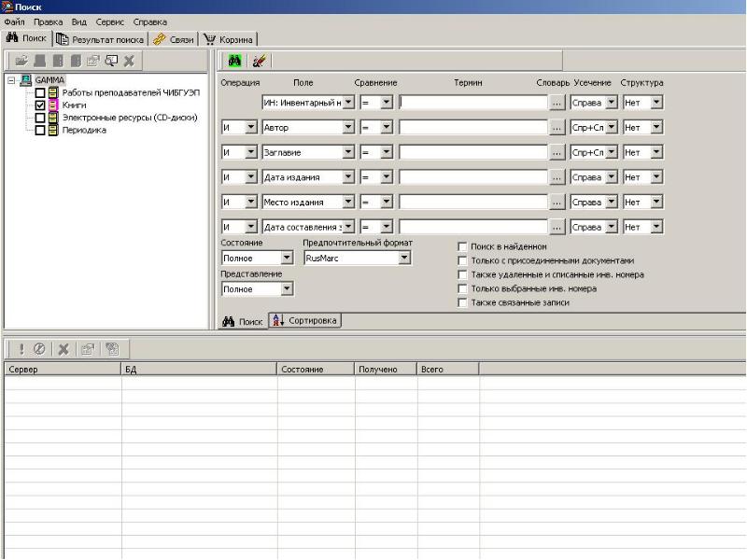Click the term field for Инвентарный номер
Image resolution: width=747 pixels, height=560 pixels.
point(473,103)
